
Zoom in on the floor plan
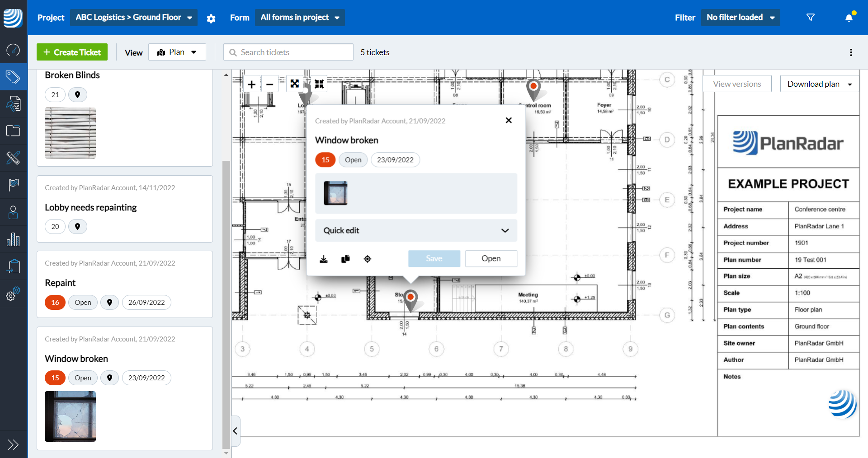[x=251, y=84]
